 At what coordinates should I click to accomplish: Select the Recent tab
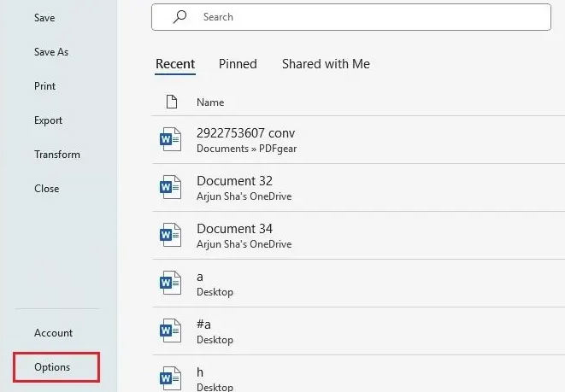pos(175,64)
